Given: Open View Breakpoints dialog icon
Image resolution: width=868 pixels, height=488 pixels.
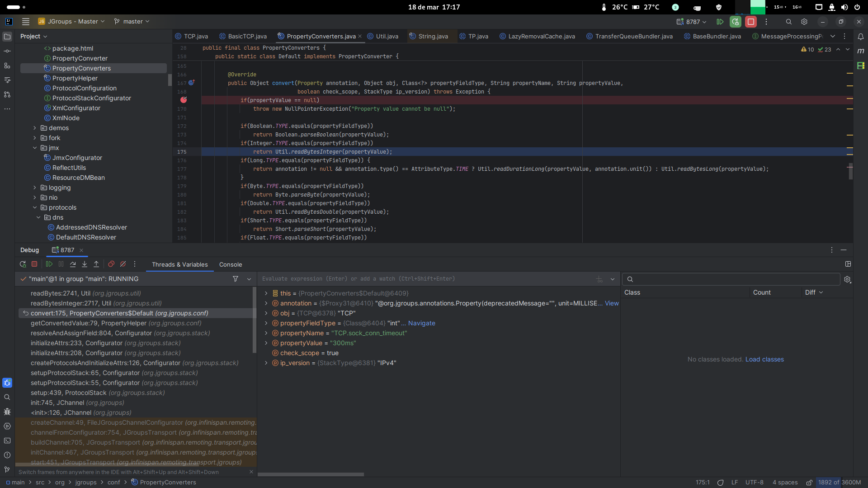Looking at the screenshot, I should click(x=111, y=264).
